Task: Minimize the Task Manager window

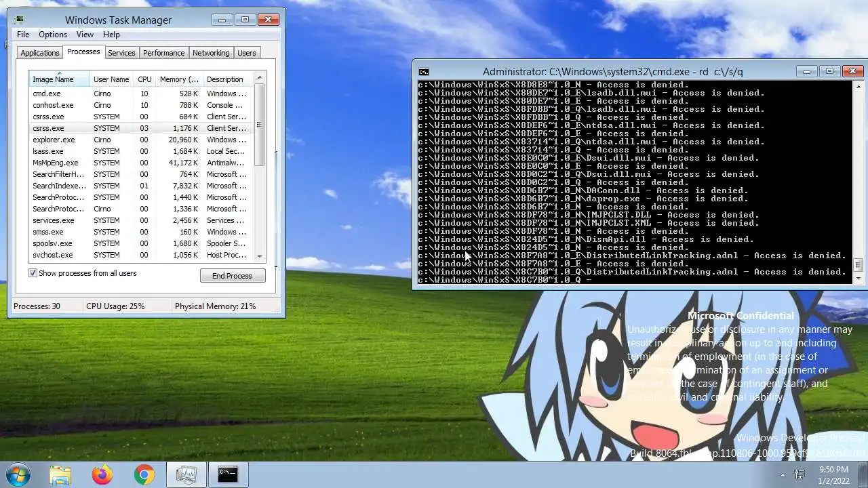Action: coord(222,20)
